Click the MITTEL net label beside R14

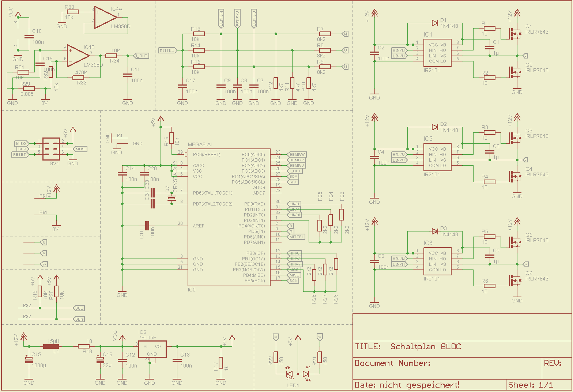168,50
